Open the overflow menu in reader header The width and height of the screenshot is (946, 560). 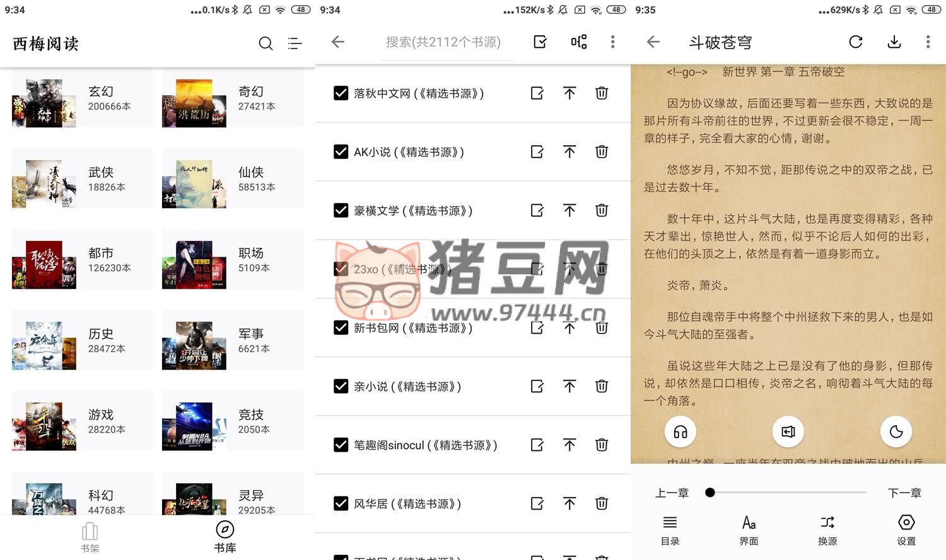coord(928,42)
